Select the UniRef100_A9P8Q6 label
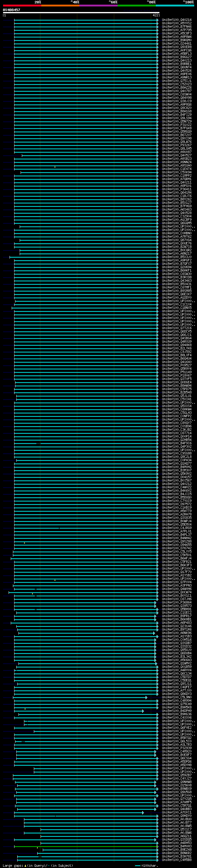The height and width of the screenshot is (868, 197). (x=176, y=104)
